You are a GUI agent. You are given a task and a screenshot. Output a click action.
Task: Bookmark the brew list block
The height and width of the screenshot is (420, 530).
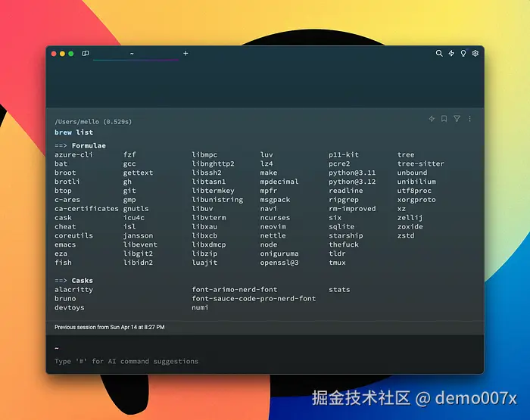tap(444, 119)
